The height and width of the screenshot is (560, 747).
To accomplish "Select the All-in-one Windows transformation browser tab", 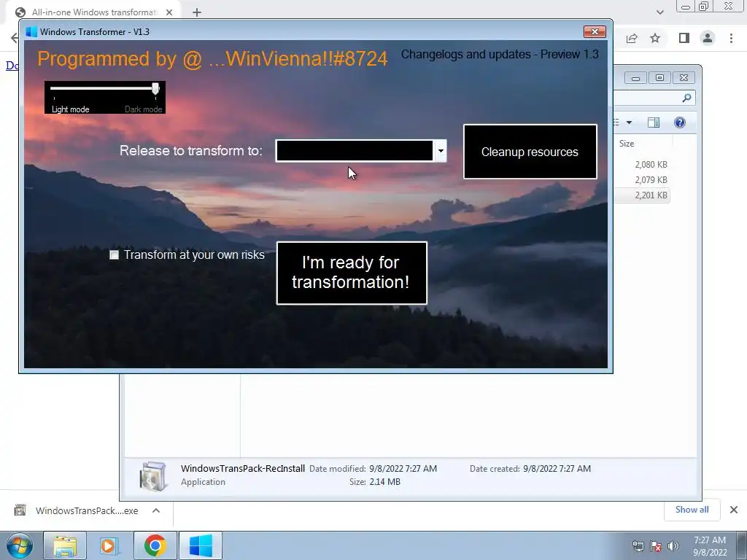I will [94, 12].
